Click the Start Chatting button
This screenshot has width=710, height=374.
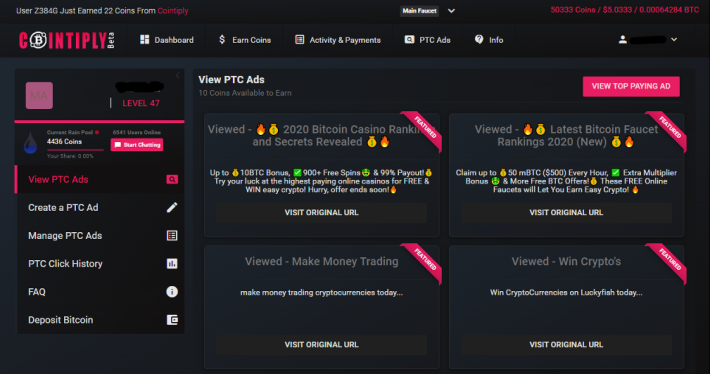click(x=137, y=145)
